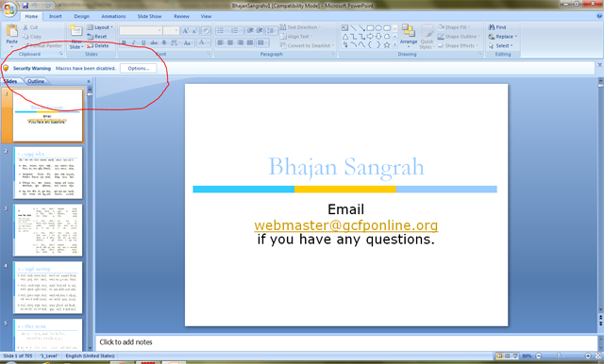The height and width of the screenshot is (364, 604).
Task: Click the Office button logo
Action: click(x=9, y=8)
